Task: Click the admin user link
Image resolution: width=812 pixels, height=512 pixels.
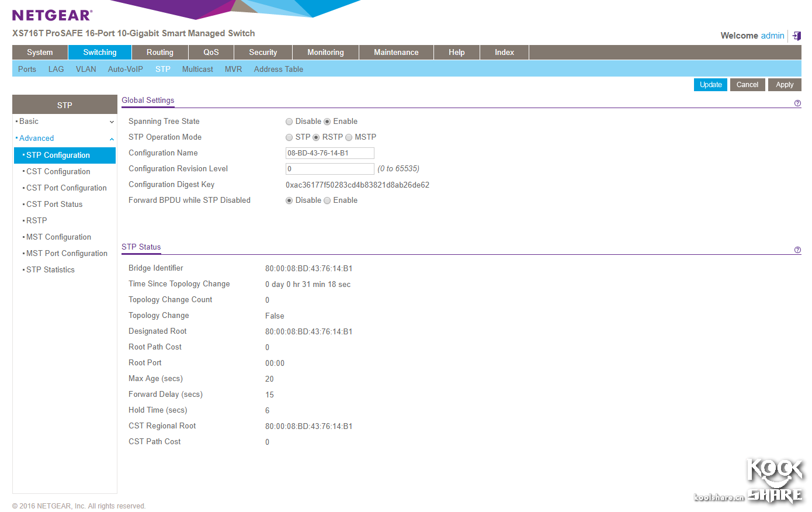Action: click(x=772, y=36)
